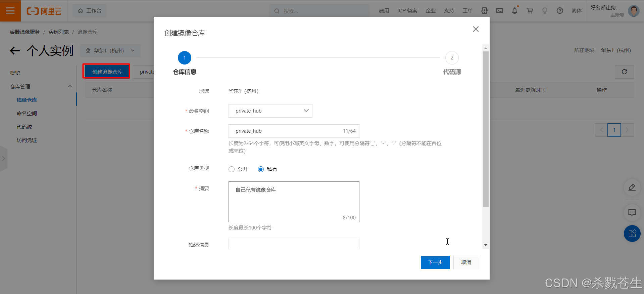Open the floating blue apps widget
Screen dimensions: 644x294
tap(632, 234)
